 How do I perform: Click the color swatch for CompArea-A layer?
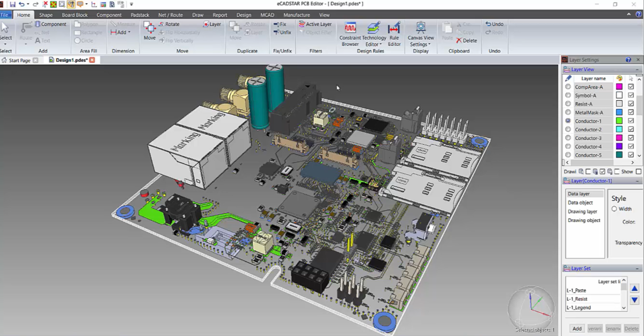(619, 87)
